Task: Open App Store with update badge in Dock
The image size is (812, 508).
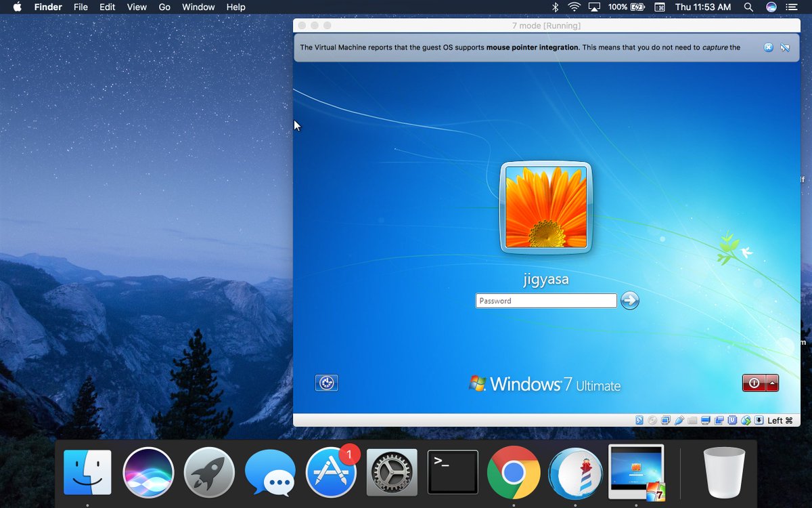Action: [331, 472]
